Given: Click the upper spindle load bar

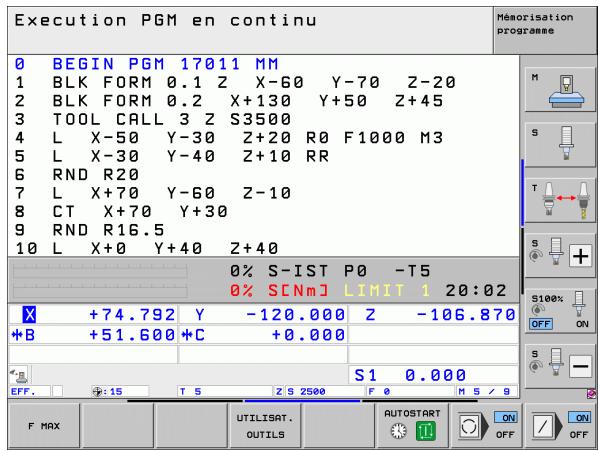Looking at the screenshot, I should [x=100, y=271].
